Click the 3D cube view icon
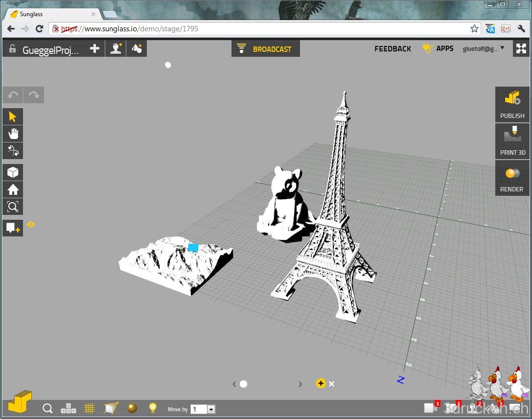532x419 pixels. [x=13, y=172]
